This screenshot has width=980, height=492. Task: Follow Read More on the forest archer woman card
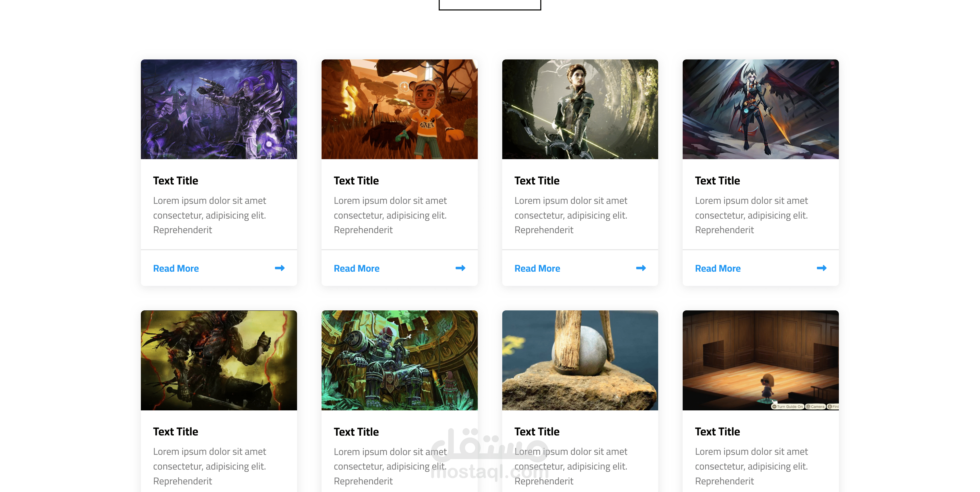pos(537,268)
